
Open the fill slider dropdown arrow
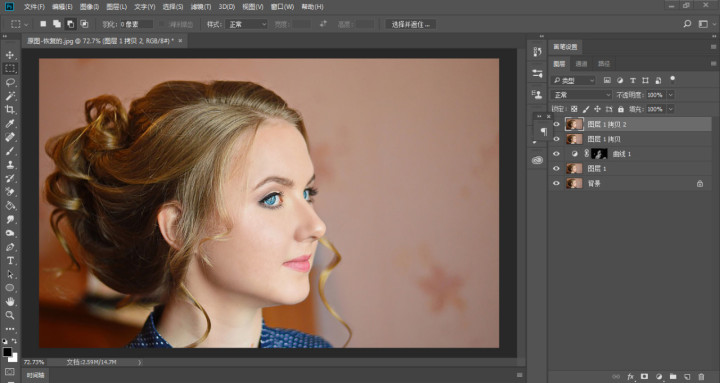(670, 109)
